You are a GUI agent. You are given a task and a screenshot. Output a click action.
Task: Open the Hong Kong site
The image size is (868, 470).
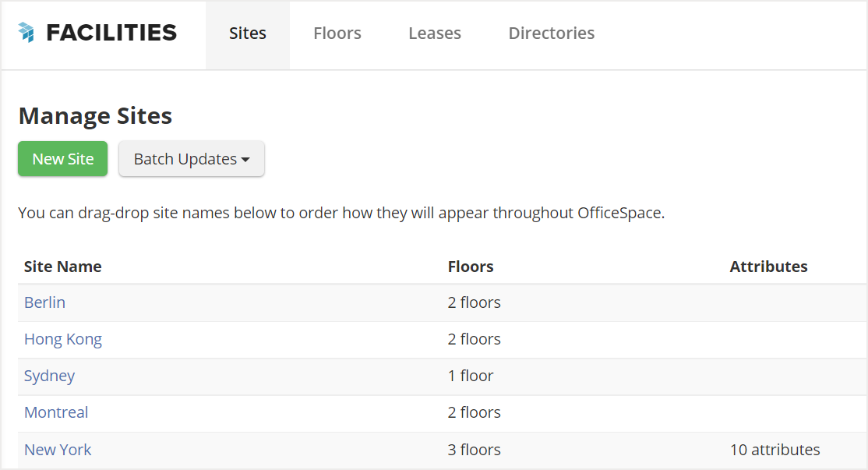63,339
